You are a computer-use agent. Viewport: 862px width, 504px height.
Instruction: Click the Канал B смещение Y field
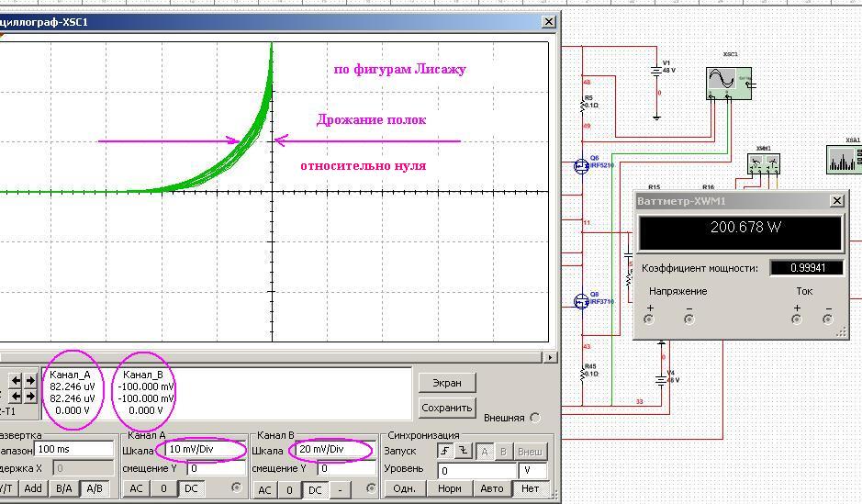pyautogui.click(x=346, y=469)
